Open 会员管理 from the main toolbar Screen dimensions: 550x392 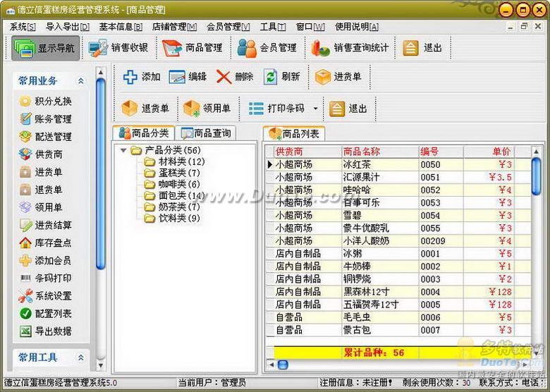[x=267, y=48]
